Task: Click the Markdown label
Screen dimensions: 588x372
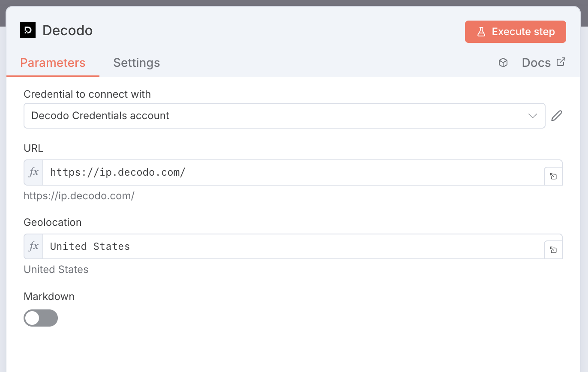Action: (x=49, y=297)
